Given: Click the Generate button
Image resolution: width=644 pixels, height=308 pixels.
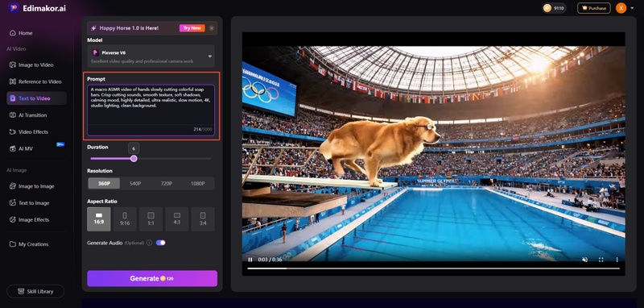Looking at the screenshot, I should click(x=152, y=278).
